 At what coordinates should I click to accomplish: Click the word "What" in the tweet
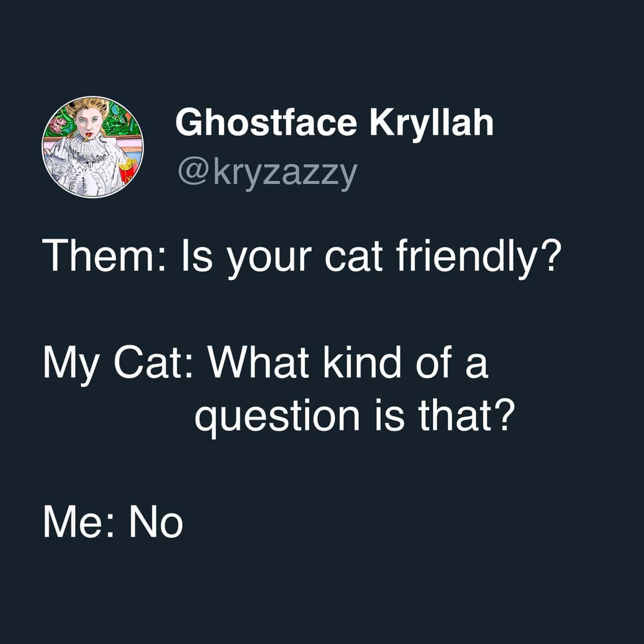coord(255,363)
